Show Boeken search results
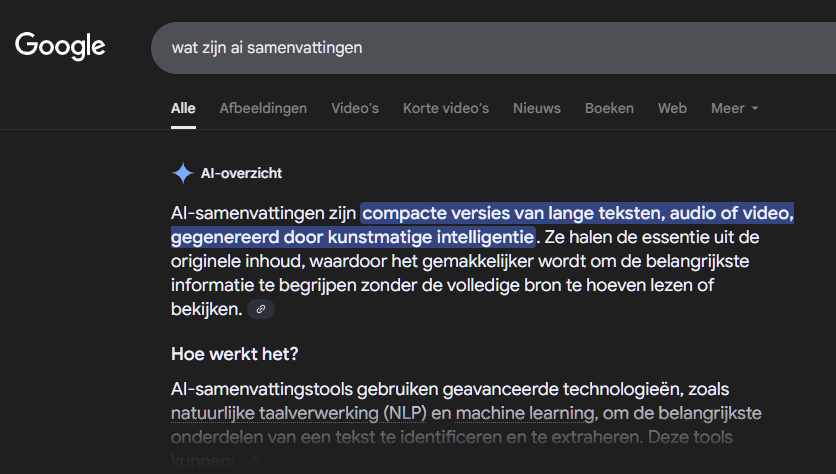The height and width of the screenshot is (474, 836). click(x=609, y=108)
